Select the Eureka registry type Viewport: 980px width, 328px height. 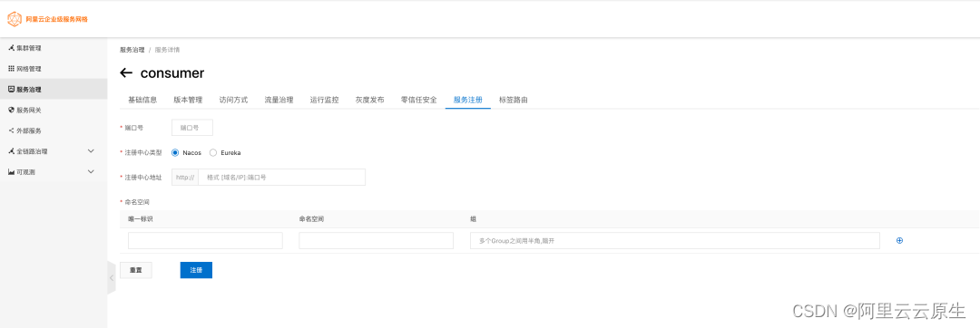pos(213,152)
